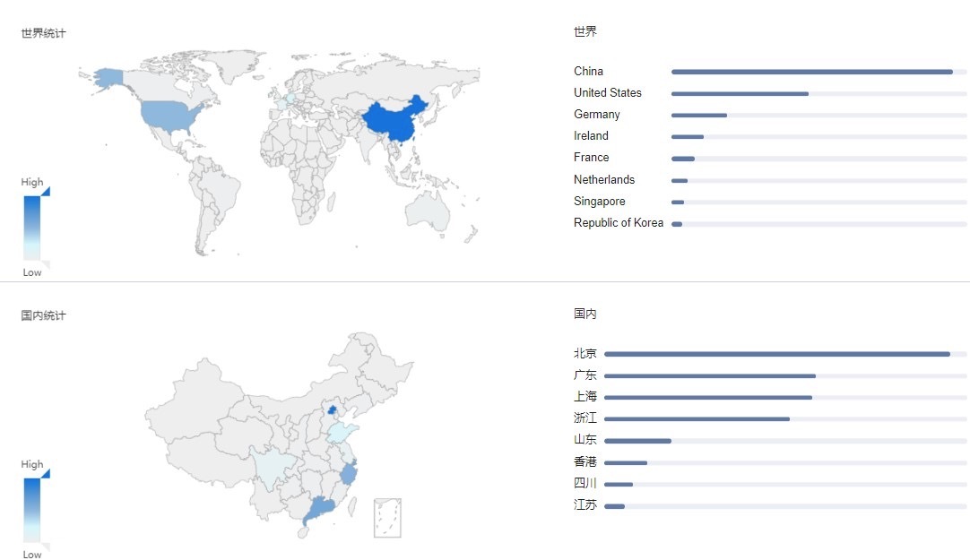Image resolution: width=970 pixels, height=560 pixels.
Task: Select the United States bar in list
Action: pyautogui.click(x=740, y=93)
